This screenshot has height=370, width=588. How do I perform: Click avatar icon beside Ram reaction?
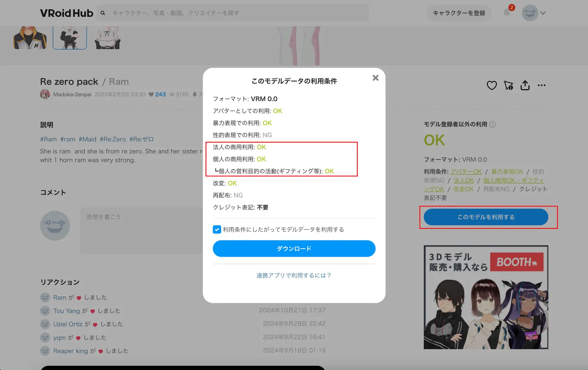click(45, 297)
